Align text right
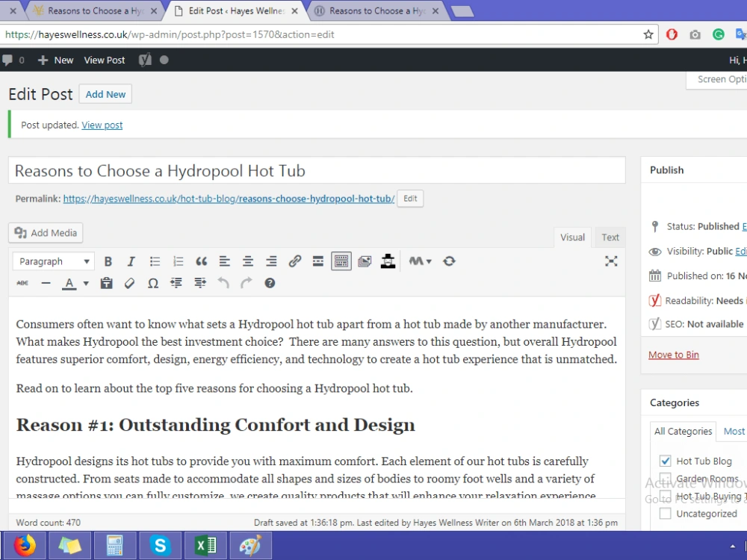This screenshot has width=747, height=560. 271,261
